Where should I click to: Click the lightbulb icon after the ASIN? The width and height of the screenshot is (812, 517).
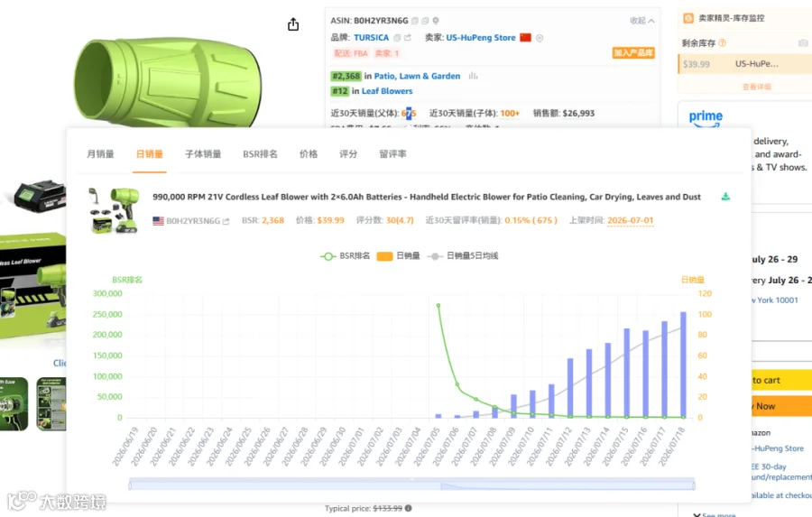(x=436, y=21)
